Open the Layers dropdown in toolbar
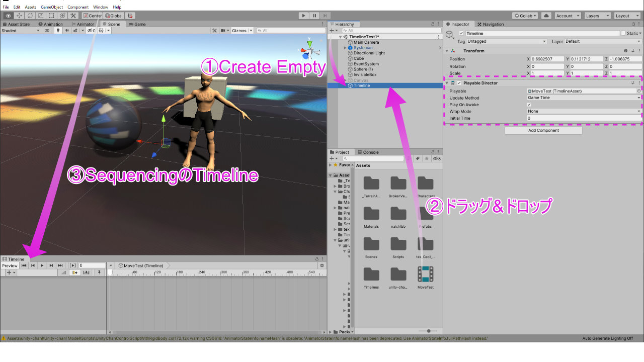The image size is (644, 362). [597, 16]
